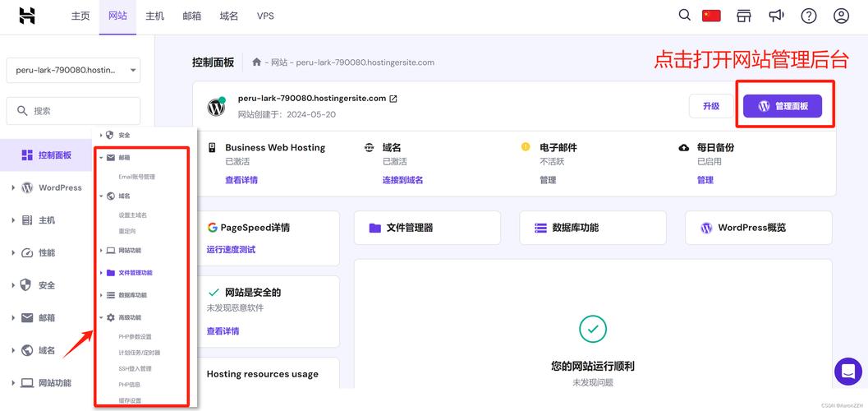
Task: Open the 邮箱 top tab
Action: pyautogui.click(x=192, y=16)
